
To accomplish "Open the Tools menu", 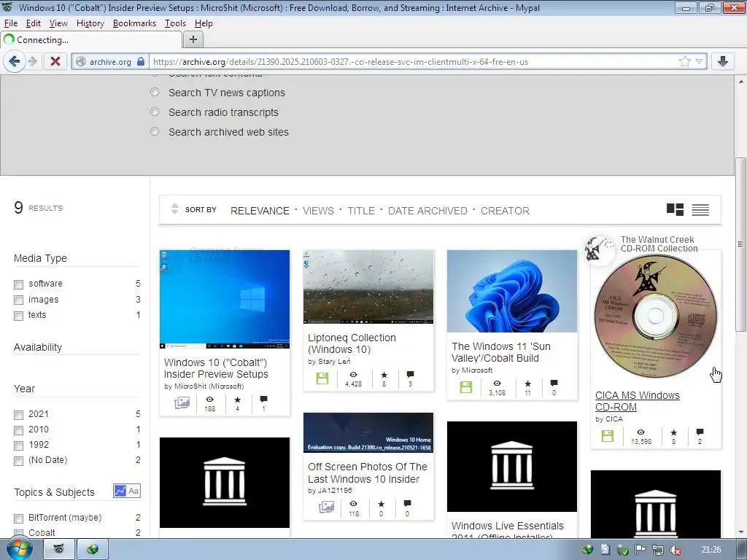I will click(x=175, y=23).
